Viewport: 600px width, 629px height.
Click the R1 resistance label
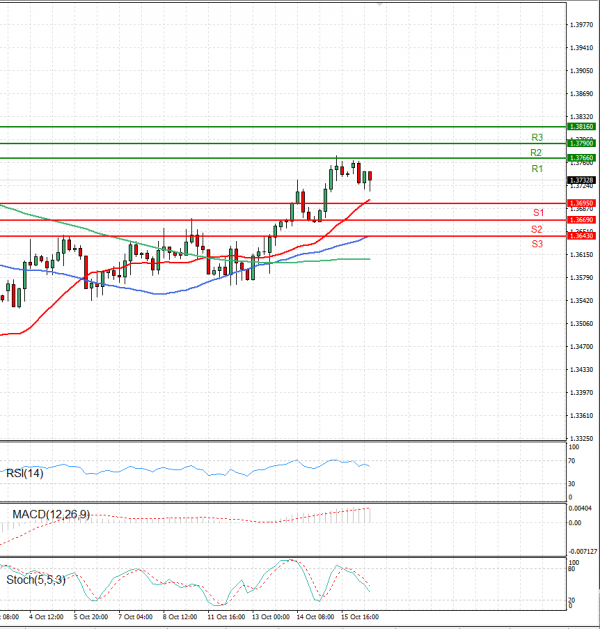pyautogui.click(x=537, y=169)
